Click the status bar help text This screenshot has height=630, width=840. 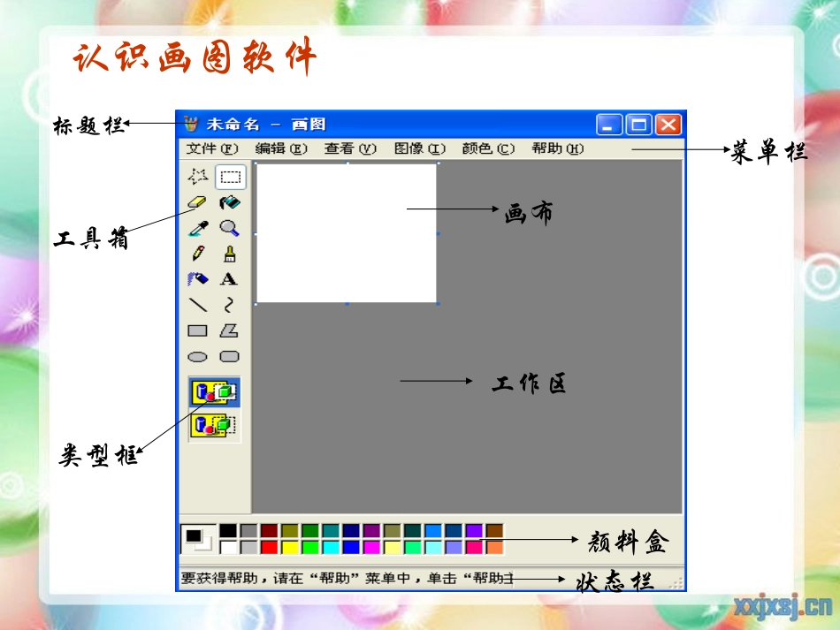tap(347, 579)
